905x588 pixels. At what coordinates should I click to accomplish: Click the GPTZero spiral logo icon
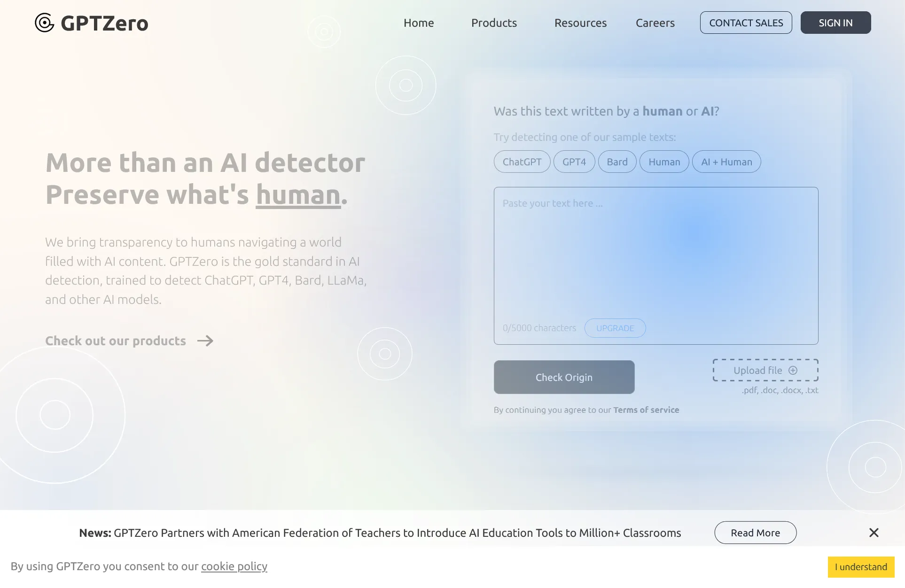[x=45, y=23]
